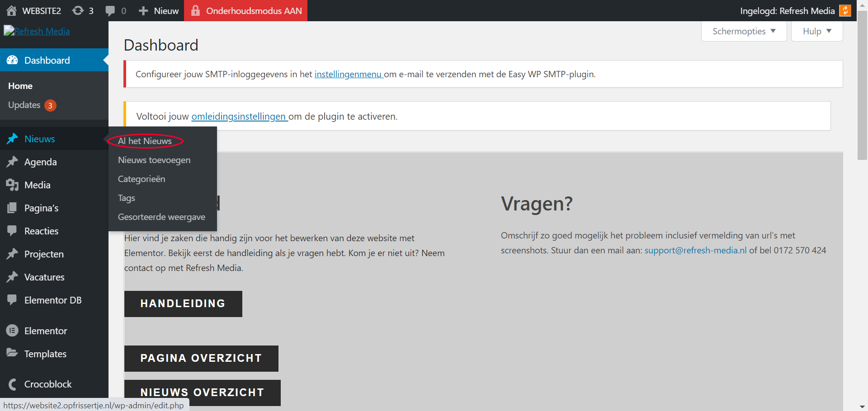Click the Elementor icon in sidebar

pyautogui.click(x=12, y=331)
